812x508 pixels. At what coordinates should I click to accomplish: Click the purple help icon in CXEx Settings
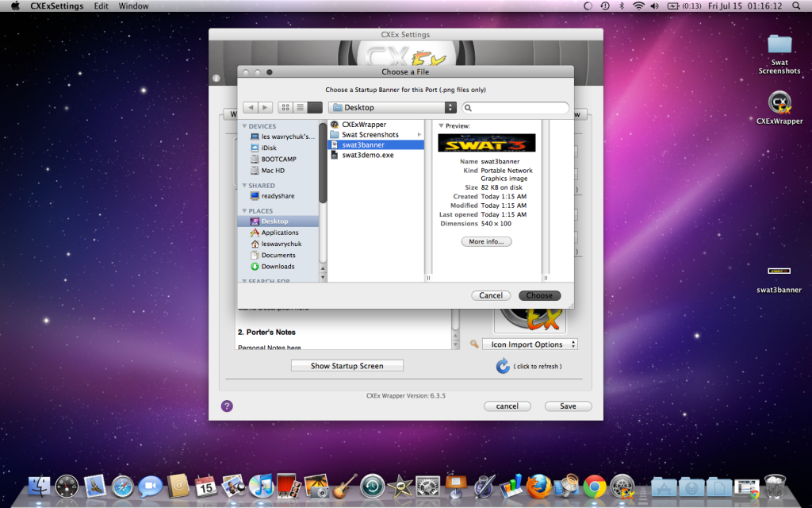[227, 406]
